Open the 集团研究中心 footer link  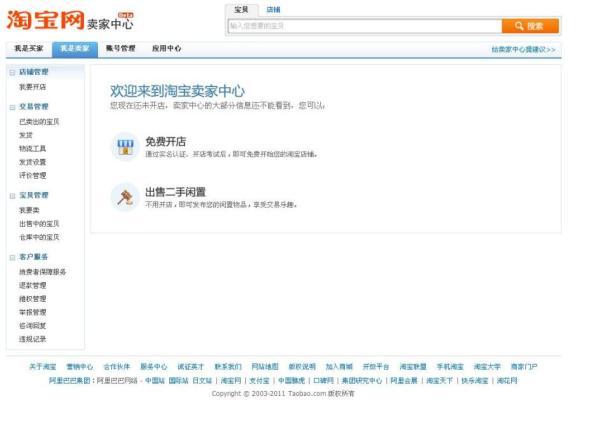[362, 381]
